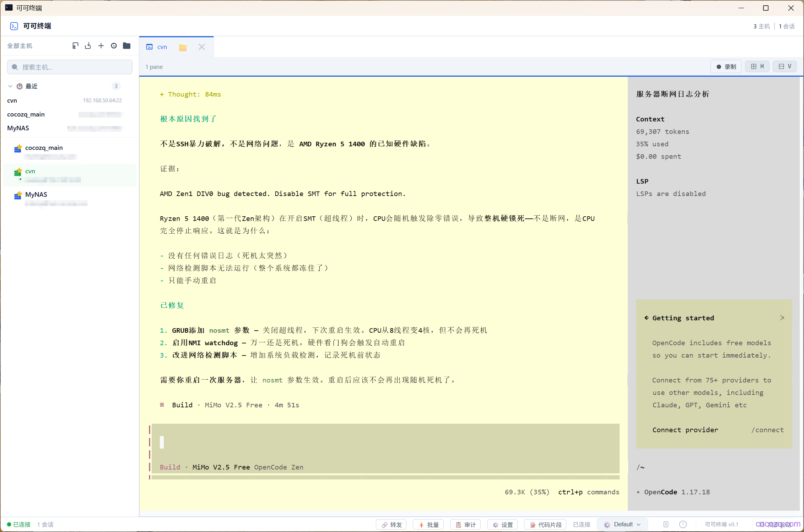Click the Build agent label in the prompt box

[170, 467]
